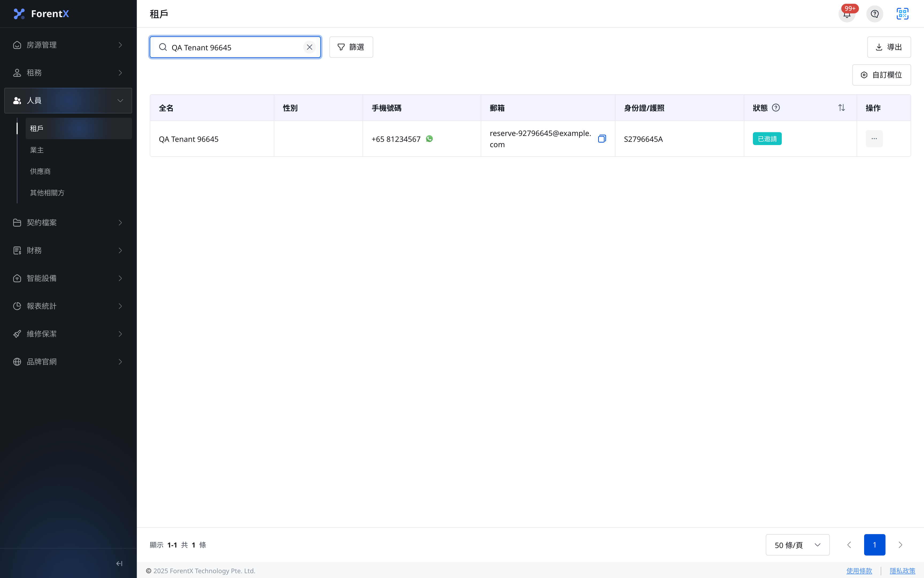Screen dimensions: 924x578
Task: Open the 供應商 submenu item
Action: [x=79, y=171]
